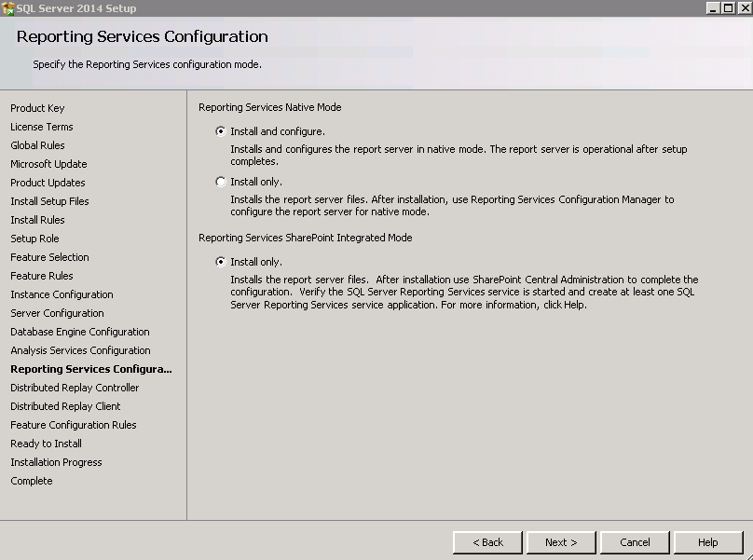Select SharePoint Integrated Mode 'Install only' radio
The height and width of the screenshot is (560, 753).
point(221,262)
